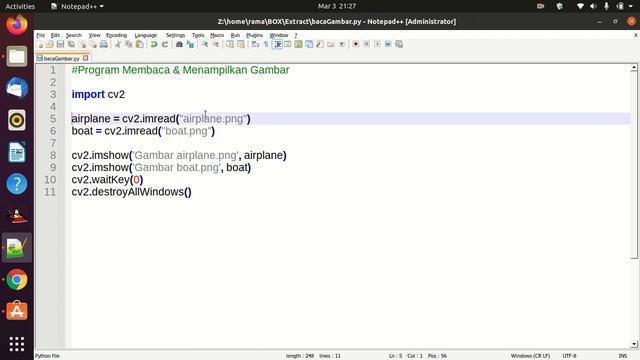Open the Settings menu
This screenshot has height=360, width=640.
point(175,35)
